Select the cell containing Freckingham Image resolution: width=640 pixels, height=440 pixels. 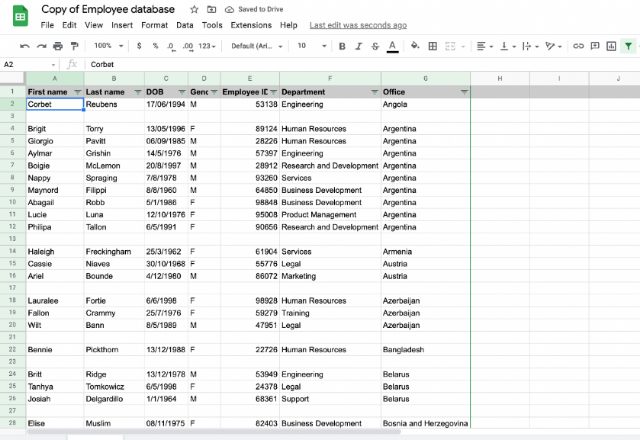(114, 251)
